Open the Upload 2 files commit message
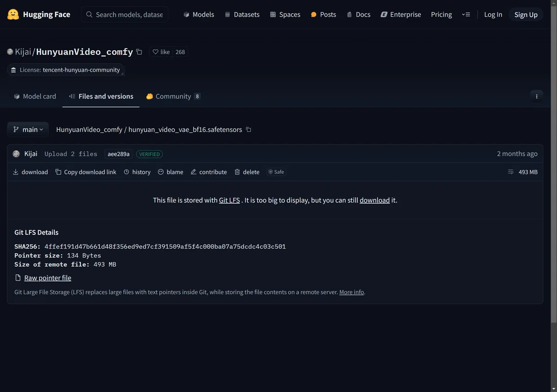The width and height of the screenshot is (557, 392). (x=71, y=154)
